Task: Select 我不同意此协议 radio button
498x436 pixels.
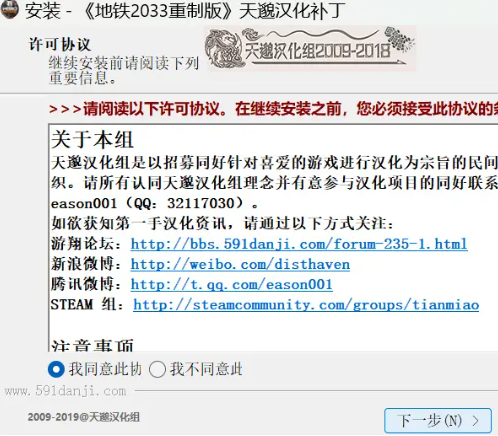Action: tap(157, 369)
